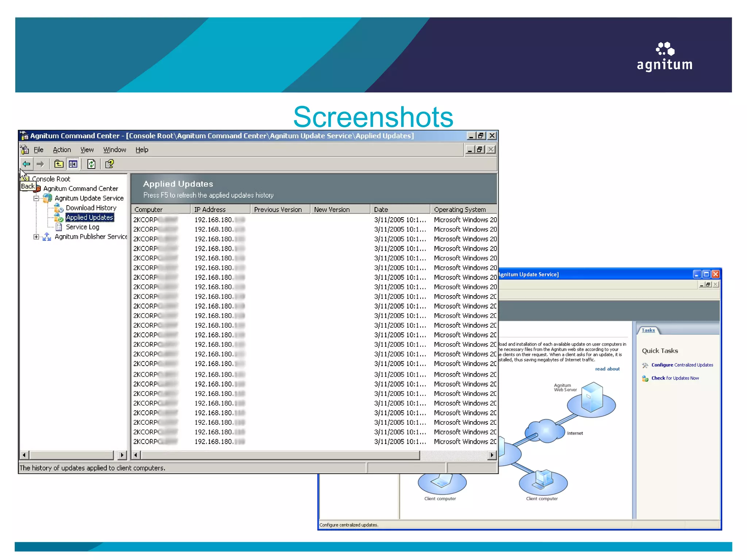This screenshot has width=747, height=560.
Task: Click the tree pane's scroll left arrow
Action: click(24, 455)
